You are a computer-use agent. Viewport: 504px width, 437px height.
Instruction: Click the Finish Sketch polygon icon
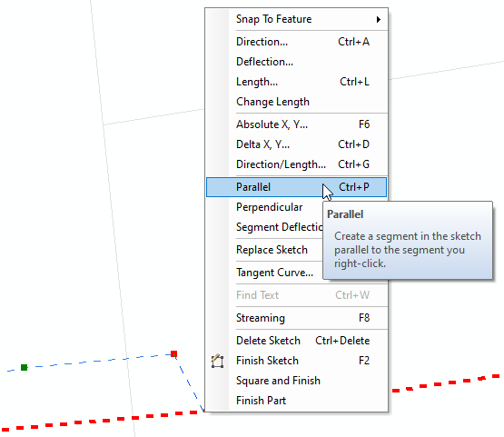point(217,361)
